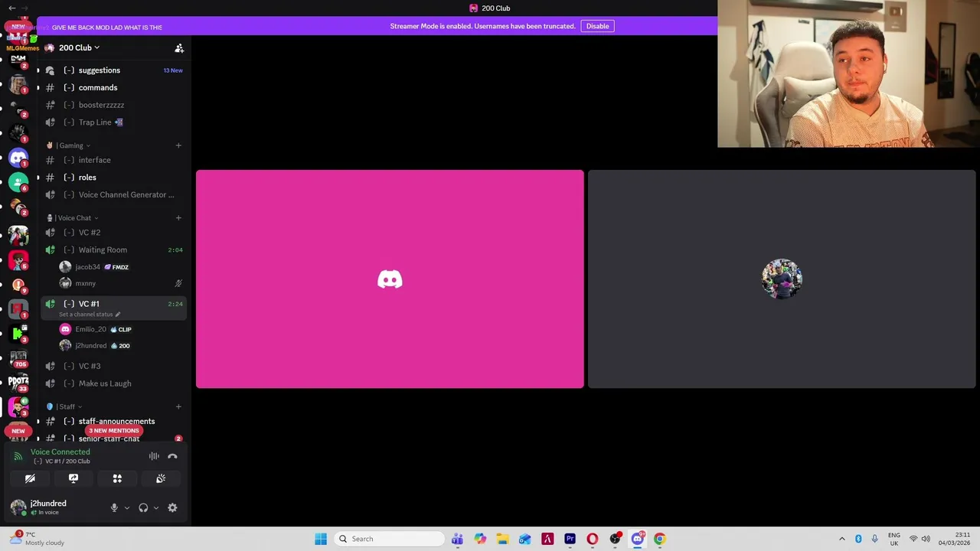
Task: Open Discord home server-bar icon
Action: (x=18, y=158)
